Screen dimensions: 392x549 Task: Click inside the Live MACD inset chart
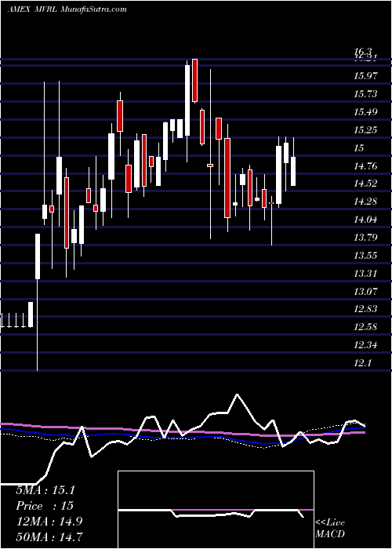tap(216, 510)
